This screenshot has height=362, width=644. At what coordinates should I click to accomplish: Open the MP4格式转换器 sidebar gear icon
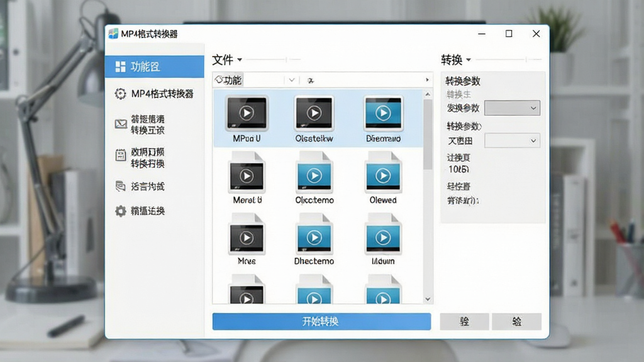coord(120,94)
